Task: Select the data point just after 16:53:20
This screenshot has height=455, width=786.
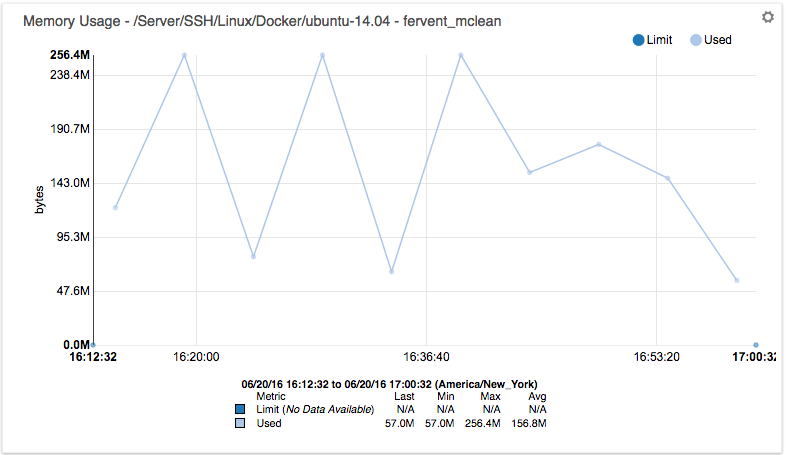Action: [668, 178]
